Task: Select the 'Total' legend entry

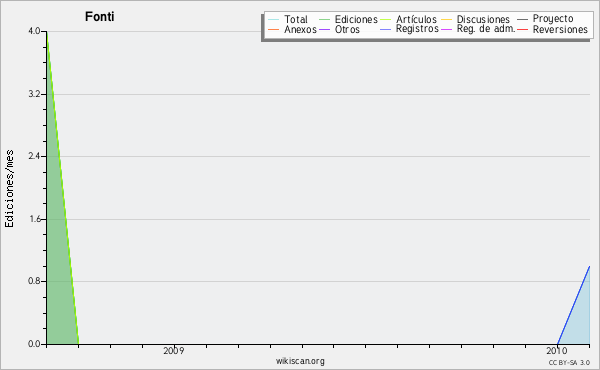Action: (x=296, y=19)
